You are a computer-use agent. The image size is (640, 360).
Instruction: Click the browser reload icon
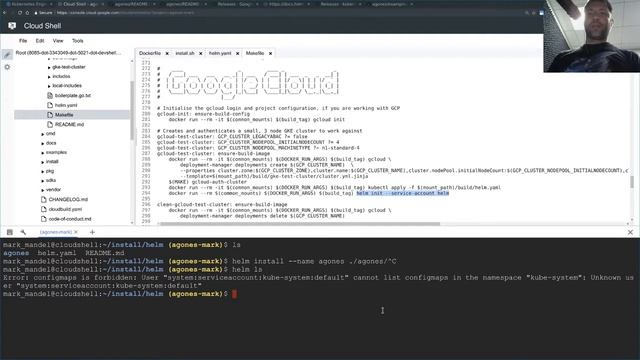click(x=20, y=13)
